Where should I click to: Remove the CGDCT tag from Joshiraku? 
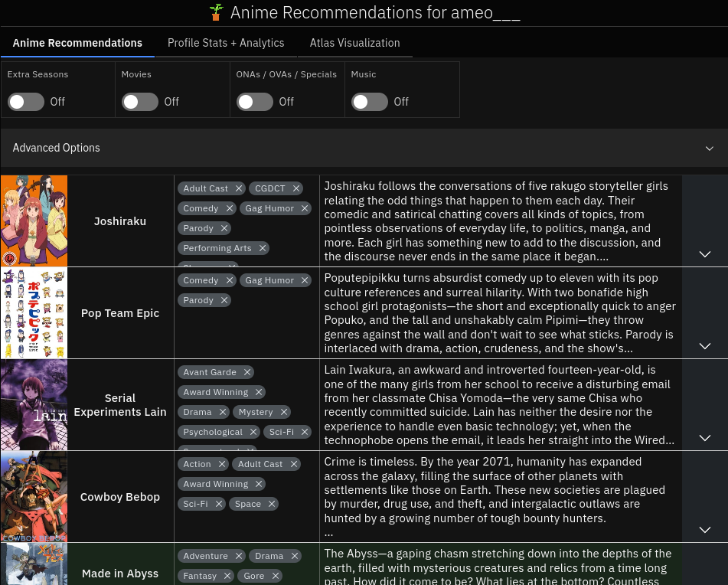tap(296, 188)
